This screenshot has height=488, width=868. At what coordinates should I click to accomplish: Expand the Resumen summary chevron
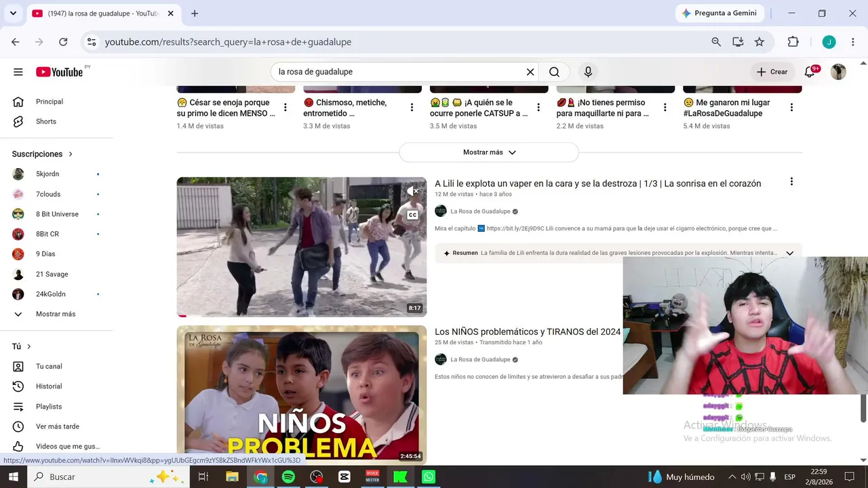pos(789,253)
